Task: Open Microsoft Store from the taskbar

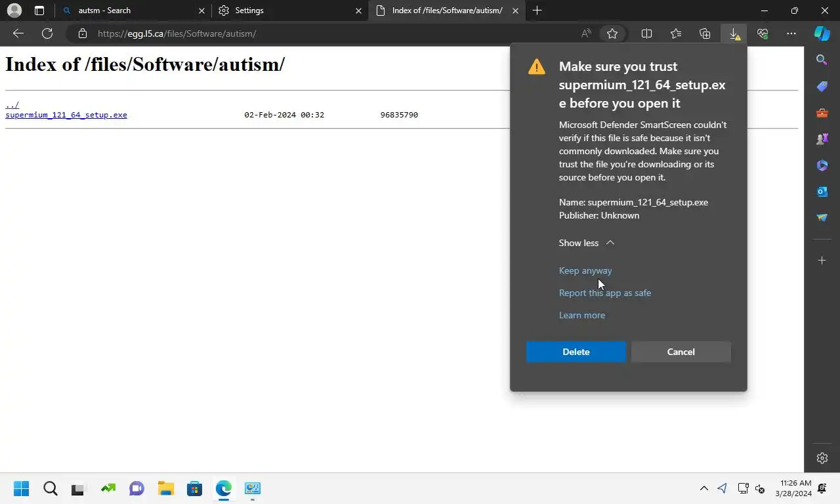Action: click(194, 488)
